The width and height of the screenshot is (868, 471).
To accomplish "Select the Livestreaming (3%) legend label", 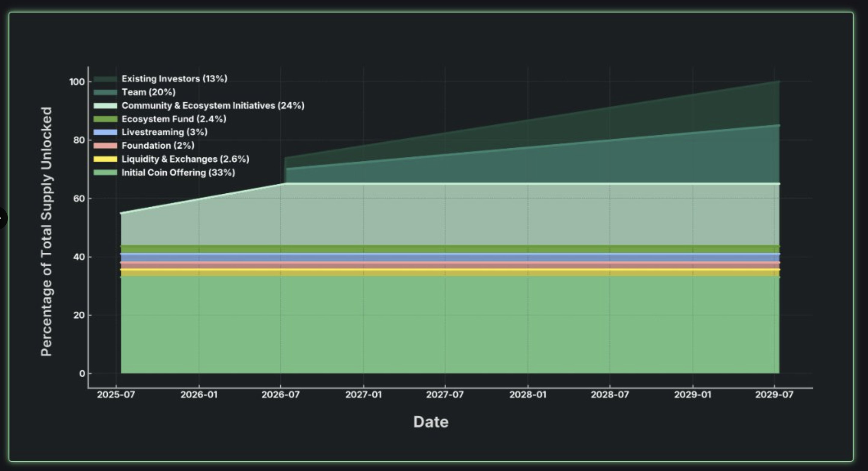I will (x=165, y=132).
